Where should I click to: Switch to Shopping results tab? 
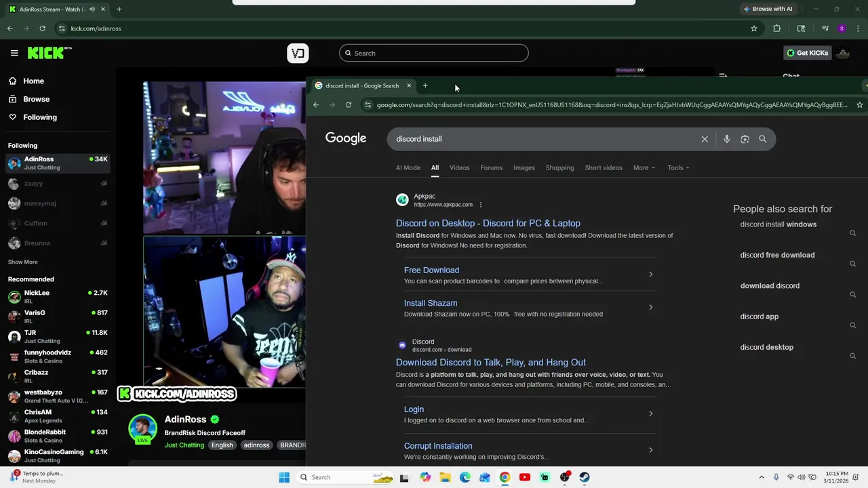coord(559,167)
